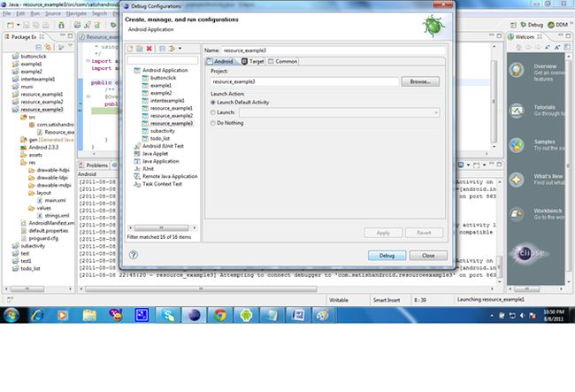Click the dialog Help question mark icon
The width and height of the screenshot is (575, 392).
point(134,255)
